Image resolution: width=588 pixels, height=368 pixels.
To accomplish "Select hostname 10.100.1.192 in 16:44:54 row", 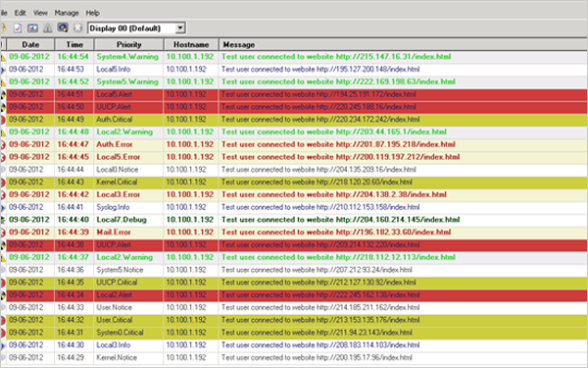I will click(x=191, y=57).
